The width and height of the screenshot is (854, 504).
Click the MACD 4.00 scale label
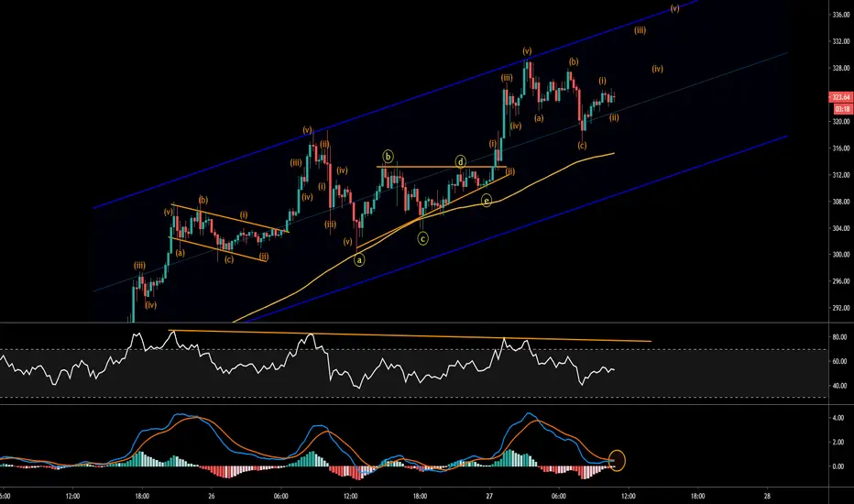(838, 418)
